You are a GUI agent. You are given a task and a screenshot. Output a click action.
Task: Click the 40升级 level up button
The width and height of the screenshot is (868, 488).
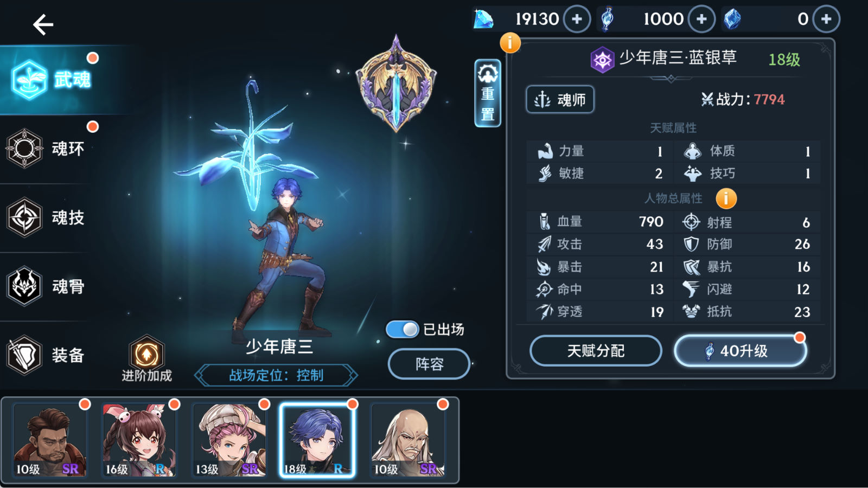click(x=741, y=351)
